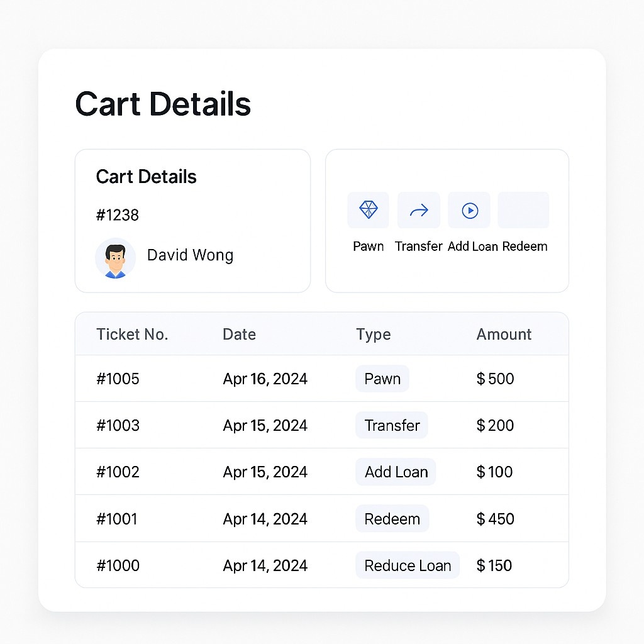Sort by Date column header
This screenshot has width=644, height=644.
239,334
